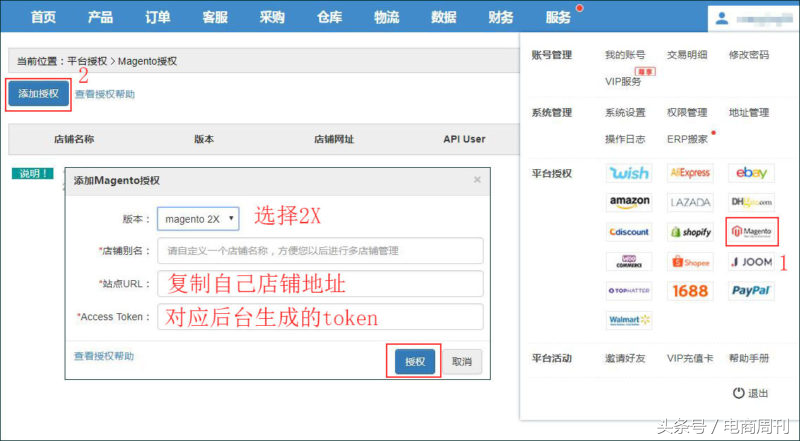The image size is (800, 441).
Task: Click the 店铺网址 column header
Action: tap(334, 139)
